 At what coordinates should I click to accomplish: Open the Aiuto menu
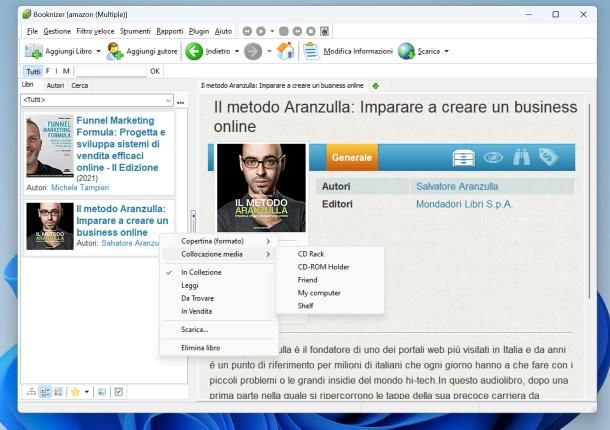click(223, 31)
